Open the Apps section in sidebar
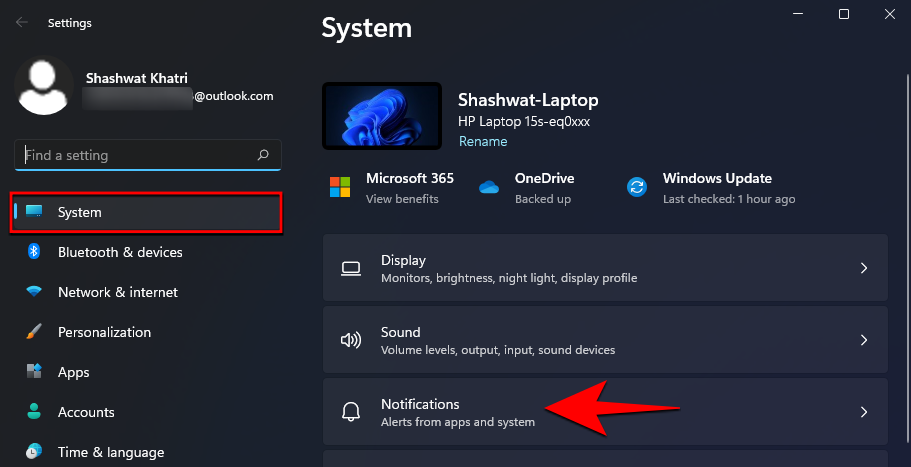Viewport: 911px width, 467px height. tap(73, 372)
